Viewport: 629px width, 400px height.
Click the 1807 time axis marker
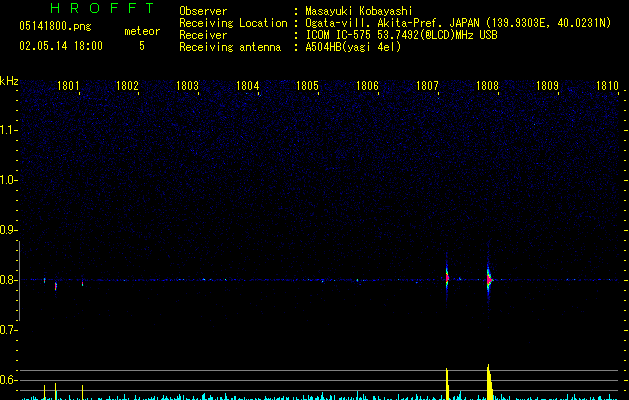(427, 86)
